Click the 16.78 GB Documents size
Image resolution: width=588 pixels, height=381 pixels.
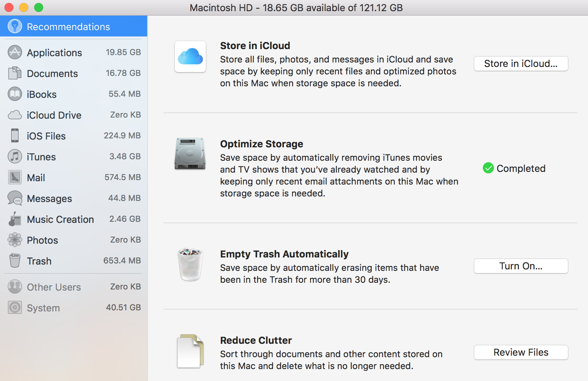(123, 73)
